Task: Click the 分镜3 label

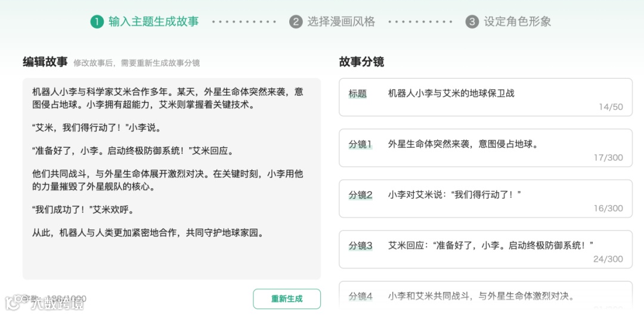Action: [361, 246]
